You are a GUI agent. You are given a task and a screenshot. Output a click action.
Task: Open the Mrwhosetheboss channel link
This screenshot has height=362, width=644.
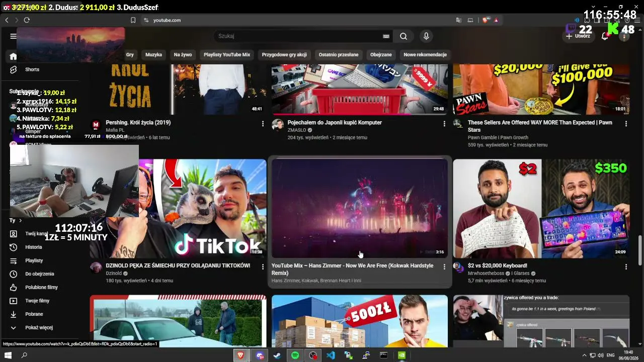tap(487, 273)
